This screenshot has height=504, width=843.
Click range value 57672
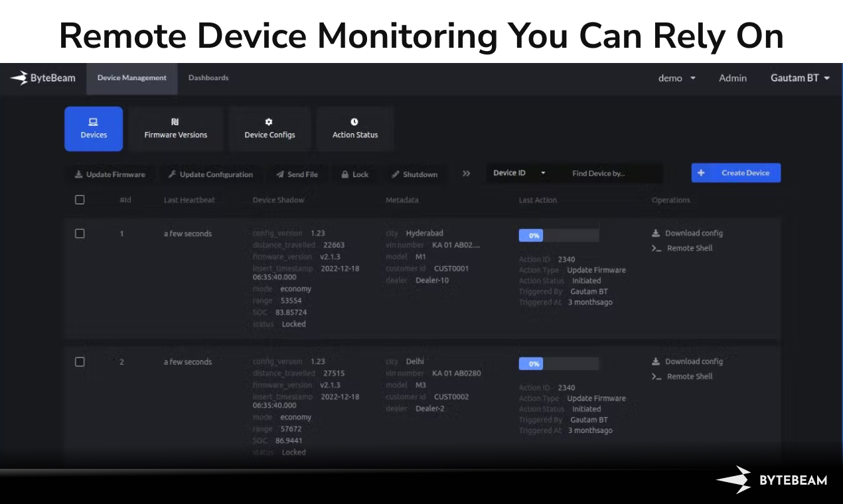(291, 429)
